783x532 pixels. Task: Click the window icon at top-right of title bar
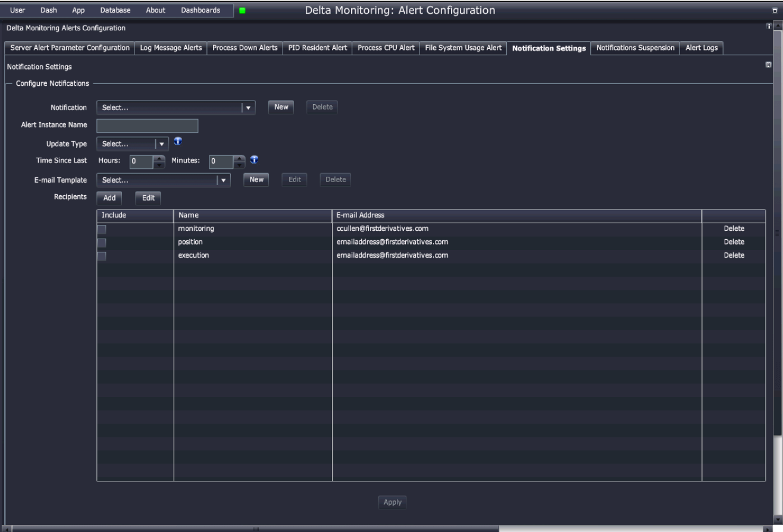pyautogui.click(x=775, y=11)
